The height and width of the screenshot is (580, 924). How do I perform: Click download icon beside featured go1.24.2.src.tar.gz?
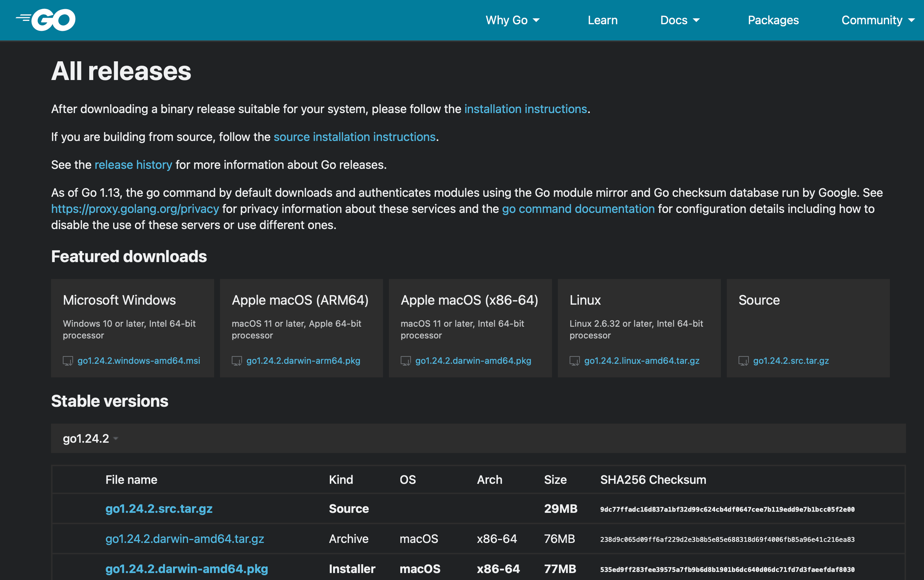click(743, 361)
